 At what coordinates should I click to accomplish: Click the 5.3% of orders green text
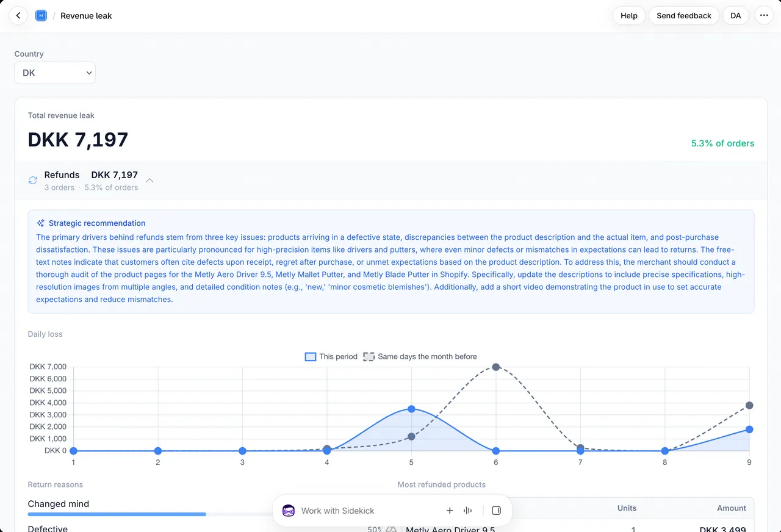tap(722, 143)
